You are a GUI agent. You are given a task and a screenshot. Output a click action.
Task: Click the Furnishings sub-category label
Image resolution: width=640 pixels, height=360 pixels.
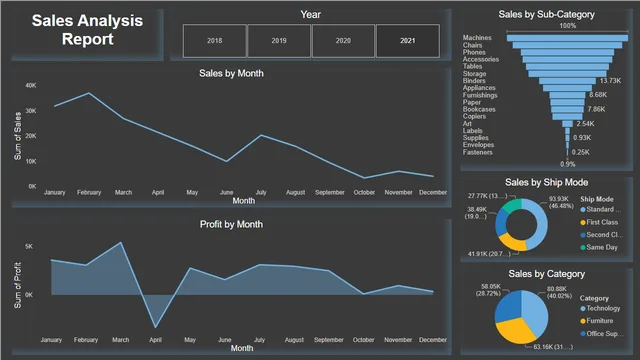(480, 95)
